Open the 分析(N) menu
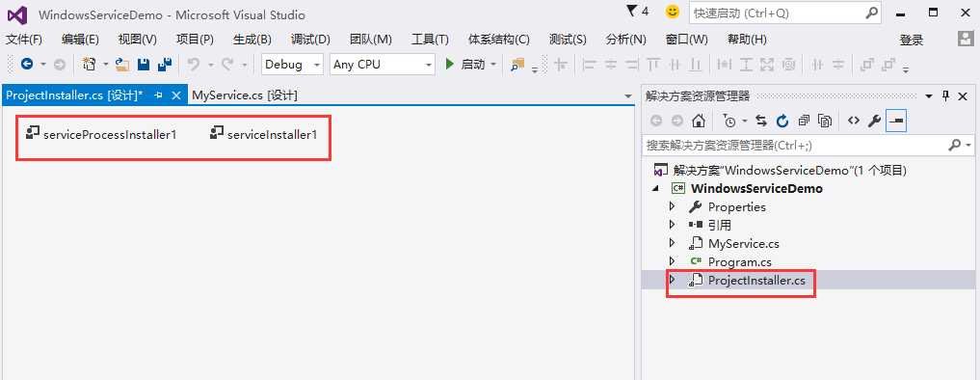The height and width of the screenshot is (380, 980). coord(625,40)
